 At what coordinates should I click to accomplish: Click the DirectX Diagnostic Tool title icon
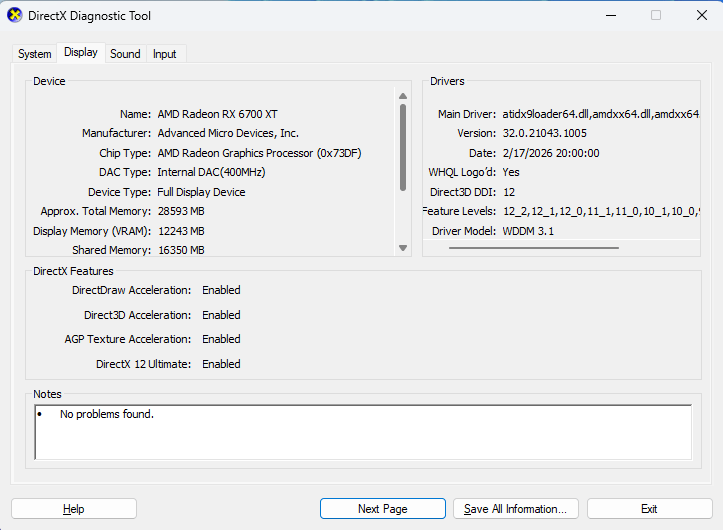[15, 15]
